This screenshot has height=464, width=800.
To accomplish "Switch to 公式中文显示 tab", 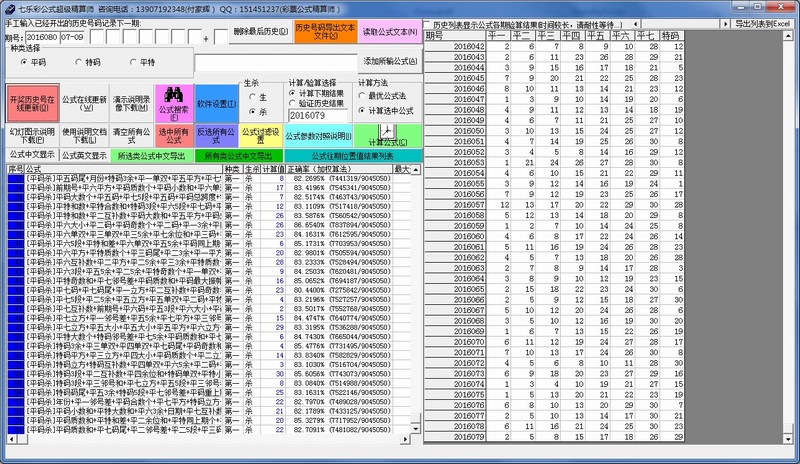I will [x=31, y=156].
